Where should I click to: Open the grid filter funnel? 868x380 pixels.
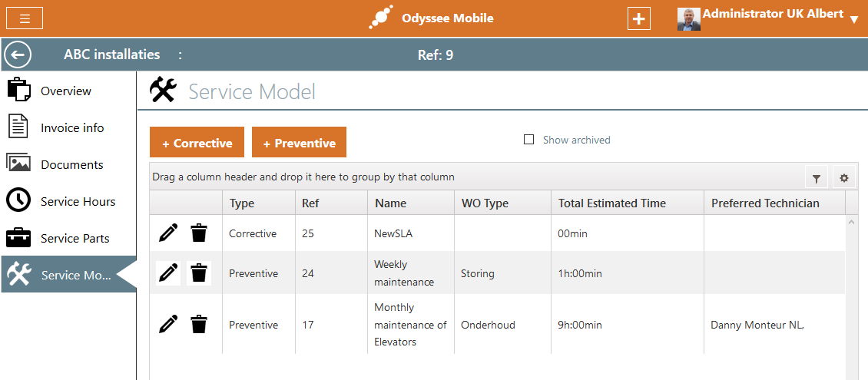click(x=816, y=178)
